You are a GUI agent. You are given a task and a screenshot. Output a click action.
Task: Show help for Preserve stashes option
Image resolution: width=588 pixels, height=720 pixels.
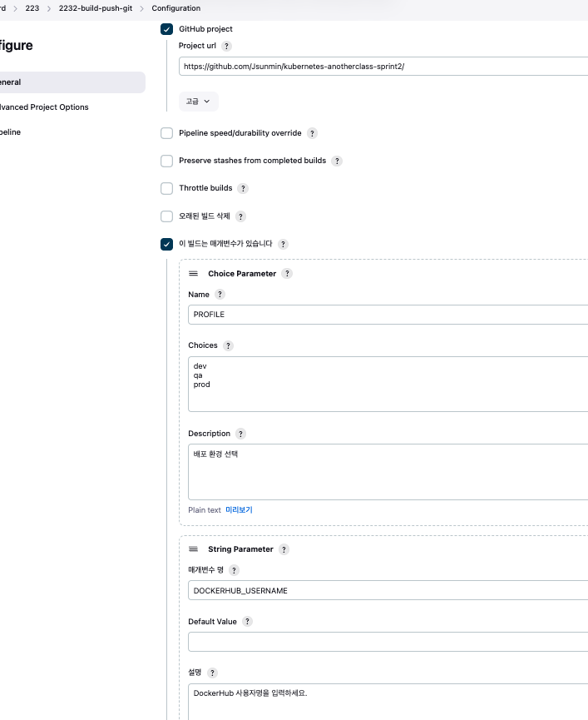(337, 161)
